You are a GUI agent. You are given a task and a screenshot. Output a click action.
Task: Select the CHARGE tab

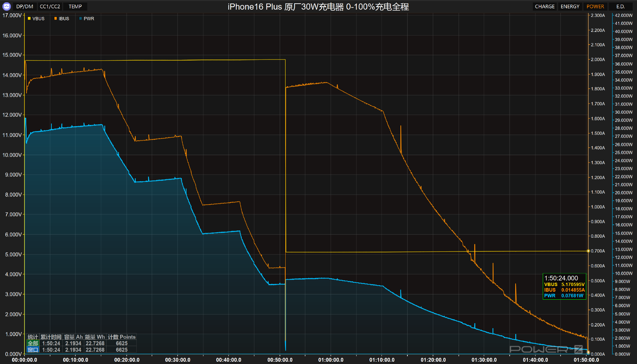pos(545,7)
